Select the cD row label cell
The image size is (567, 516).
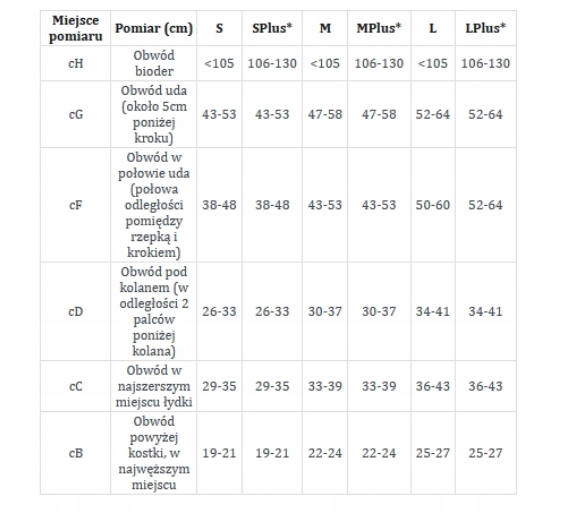point(76,311)
